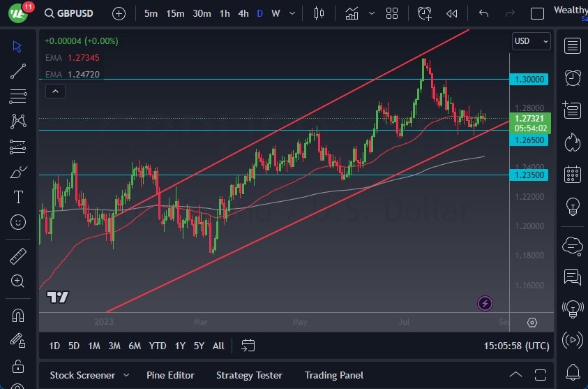Viewport: 588px width, 389px height.
Task: Switch to the Strategy Tester tab
Action: [249, 375]
